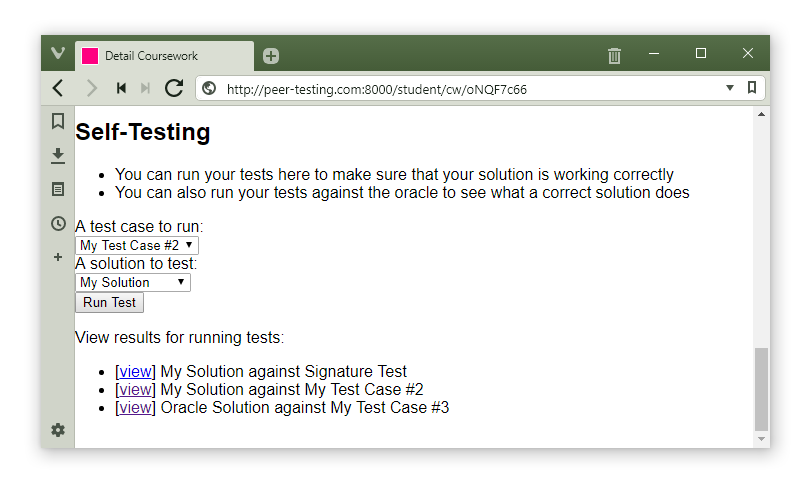The width and height of the screenshot is (809, 481).
Task: Reload the current page
Action: point(174,88)
